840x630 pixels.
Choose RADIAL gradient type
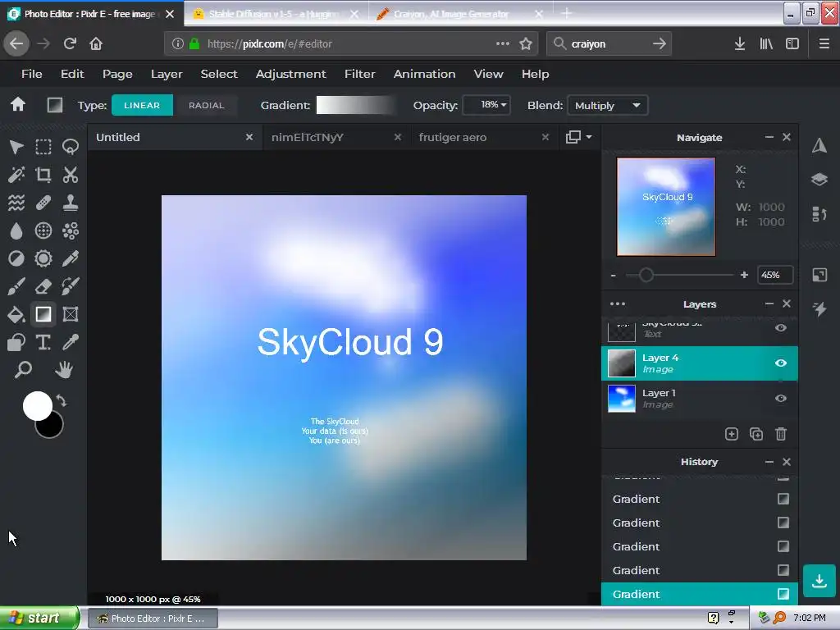(206, 105)
